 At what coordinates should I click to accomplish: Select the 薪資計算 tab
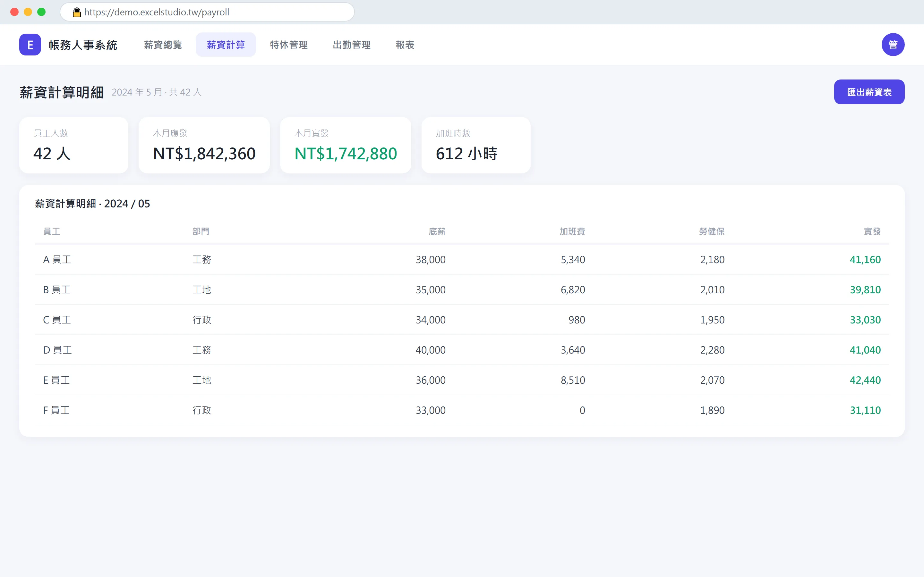pos(226,45)
